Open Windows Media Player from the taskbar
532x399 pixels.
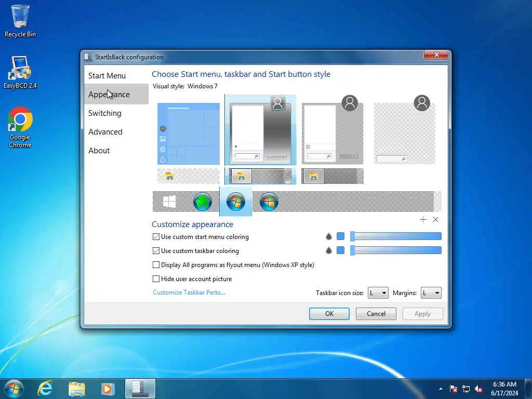click(x=108, y=389)
